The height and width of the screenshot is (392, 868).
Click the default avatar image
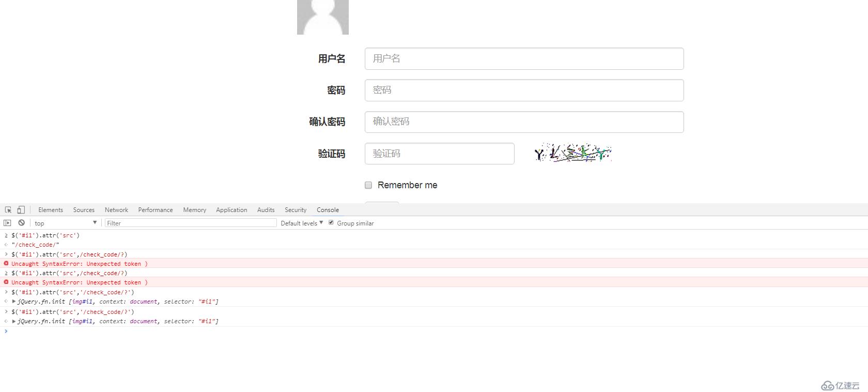(x=323, y=17)
